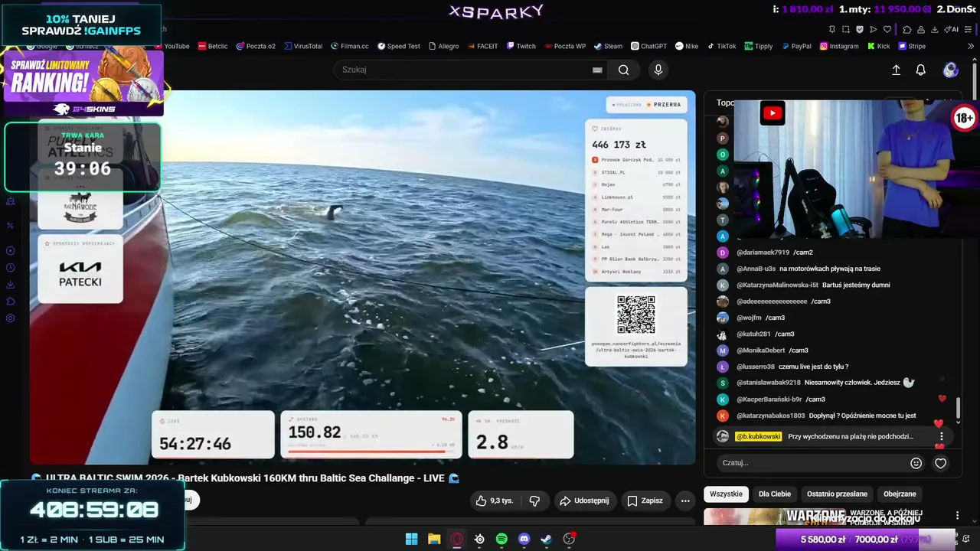The height and width of the screenshot is (551, 980).
Task: Open options for the WARZONE recommended video
Action: (x=957, y=516)
